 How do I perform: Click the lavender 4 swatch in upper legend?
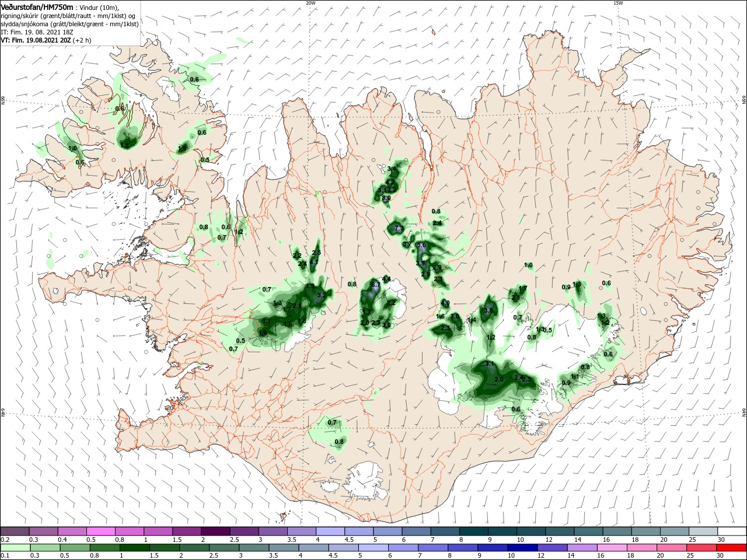click(330, 531)
